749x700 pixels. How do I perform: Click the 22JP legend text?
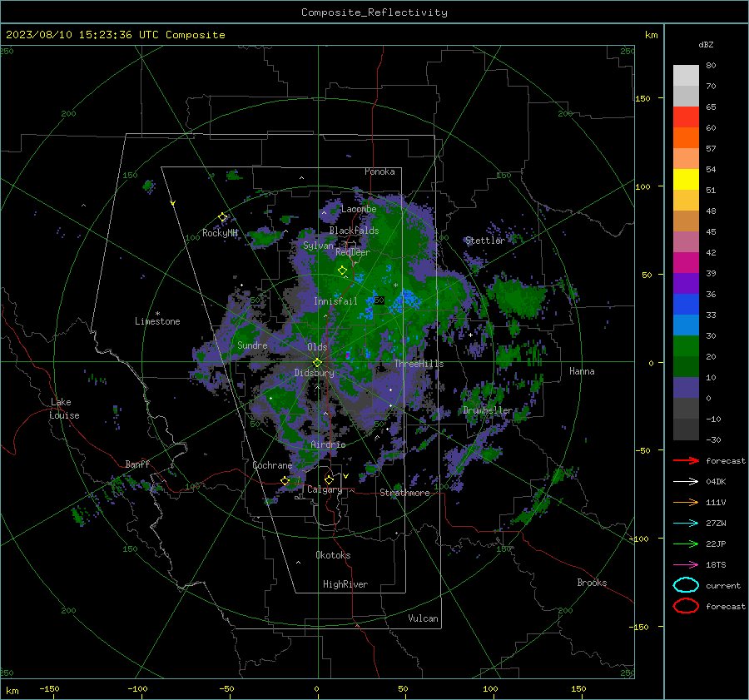[x=716, y=544]
